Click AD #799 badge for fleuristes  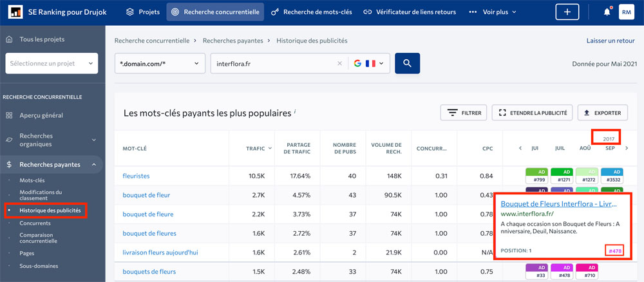(537, 176)
